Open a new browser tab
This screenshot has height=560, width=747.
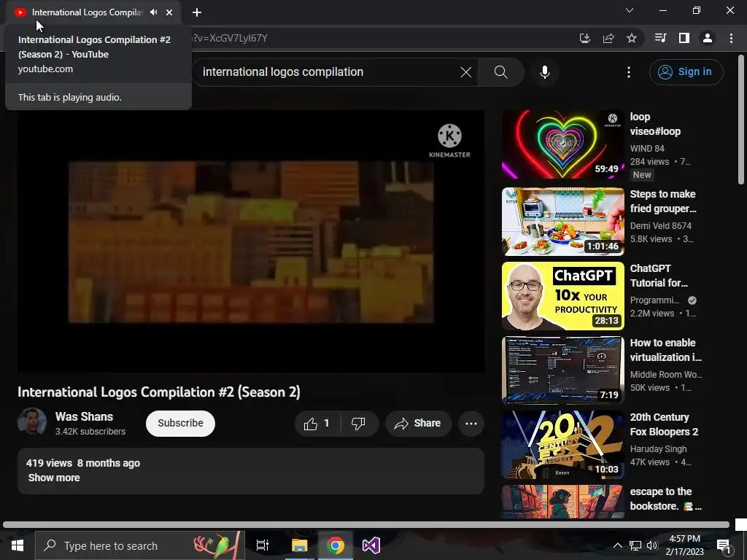pyautogui.click(x=197, y=12)
